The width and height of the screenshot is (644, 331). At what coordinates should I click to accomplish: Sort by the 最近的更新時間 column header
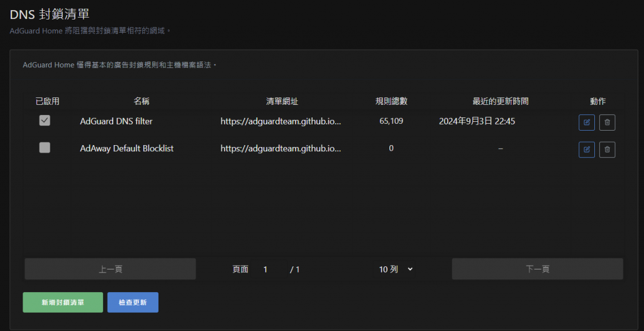500,101
